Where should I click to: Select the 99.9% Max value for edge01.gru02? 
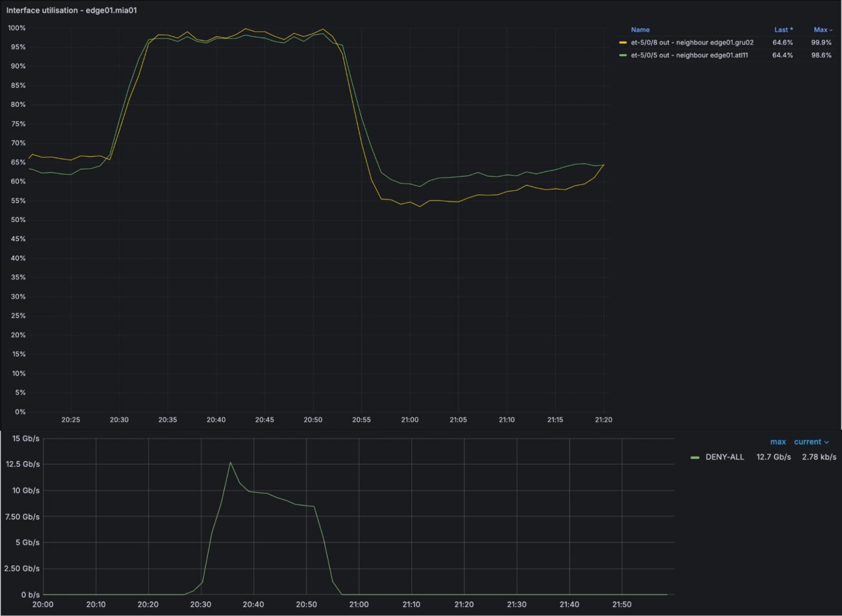click(x=821, y=43)
